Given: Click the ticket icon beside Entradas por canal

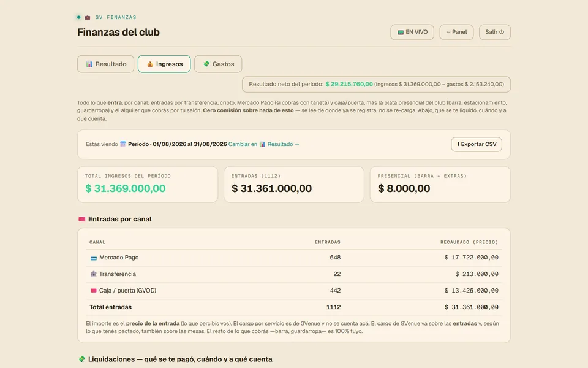Looking at the screenshot, I should tap(81, 219).
